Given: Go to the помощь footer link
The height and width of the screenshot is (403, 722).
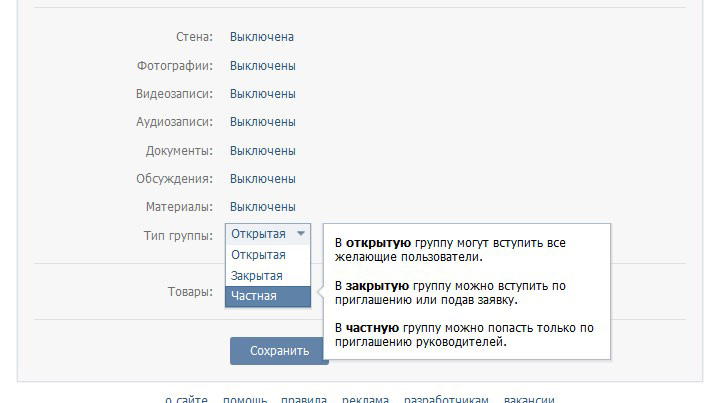Looking at the screenshot, I should tap(244, 399).
